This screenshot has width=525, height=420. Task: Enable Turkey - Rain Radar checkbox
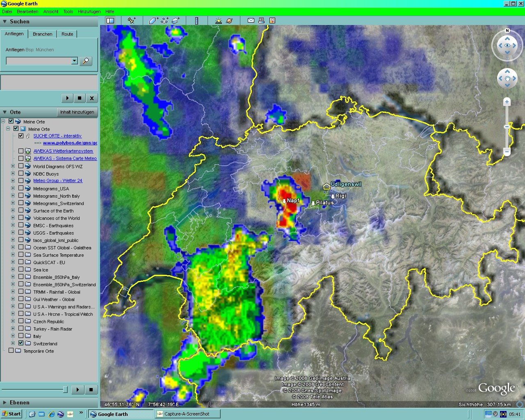[21, 329]
